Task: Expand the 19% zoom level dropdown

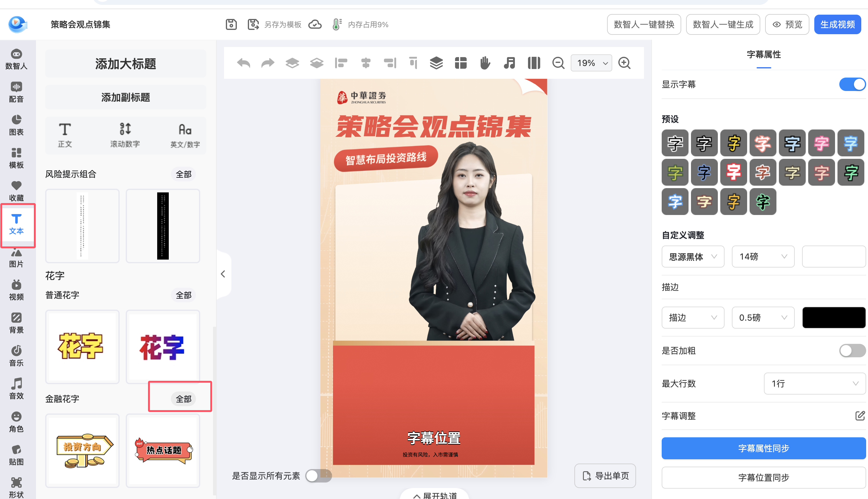Action: coord(591,63)
